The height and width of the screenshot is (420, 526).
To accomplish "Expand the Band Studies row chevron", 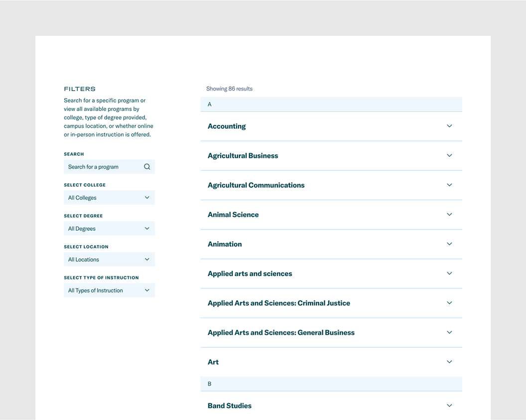I will pyautogui.click(x=449, y=406).
